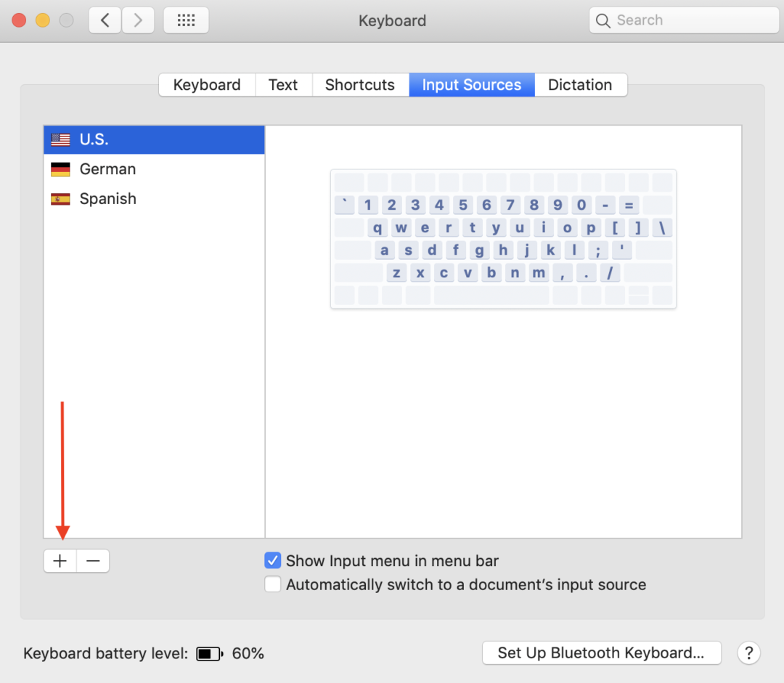This screenshot has height=683, width=784.
Task: Open the Show All preferences grid
Action: point(186,20)
